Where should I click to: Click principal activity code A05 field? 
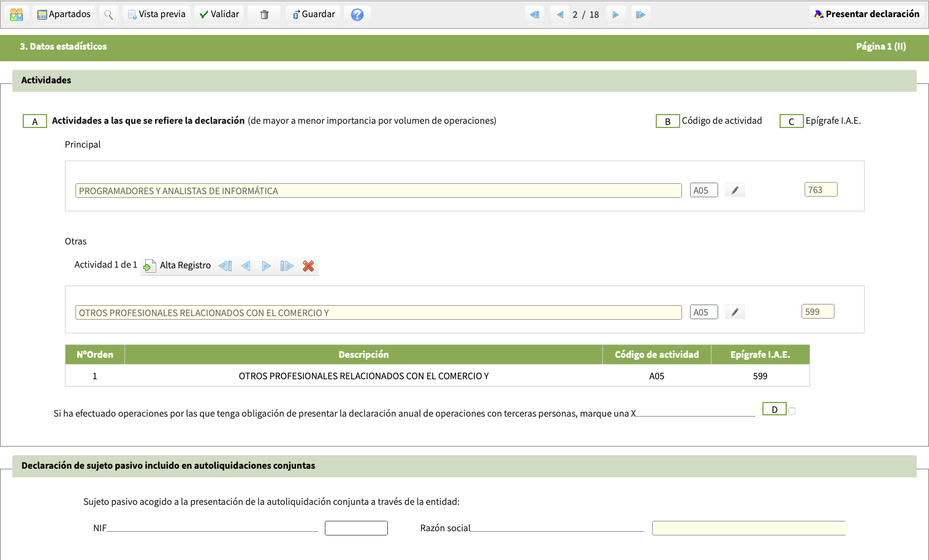click(704, 191)
